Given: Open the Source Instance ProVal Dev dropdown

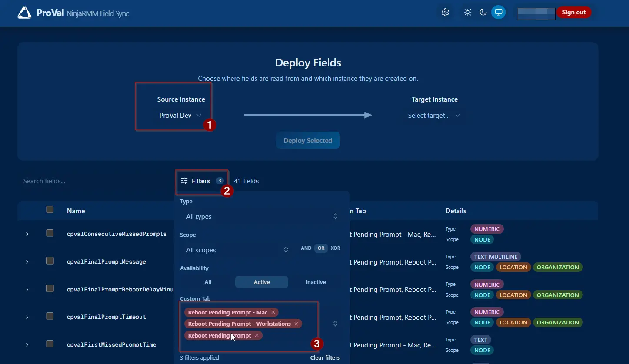Looking at the screenshot, I should 180,116.
